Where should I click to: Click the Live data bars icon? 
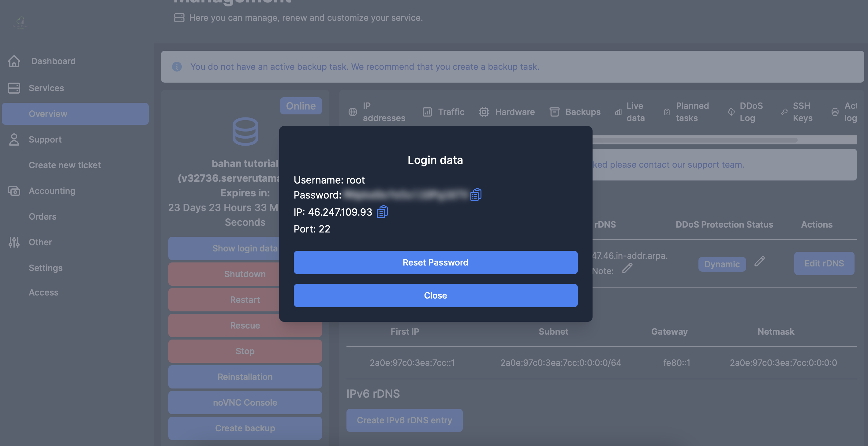(618, 112)
